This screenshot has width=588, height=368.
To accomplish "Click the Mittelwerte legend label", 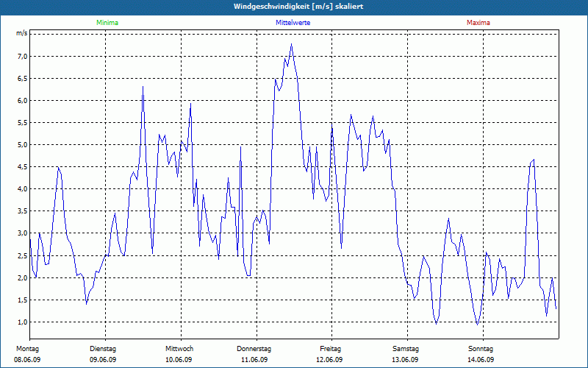I will (293, 23).
